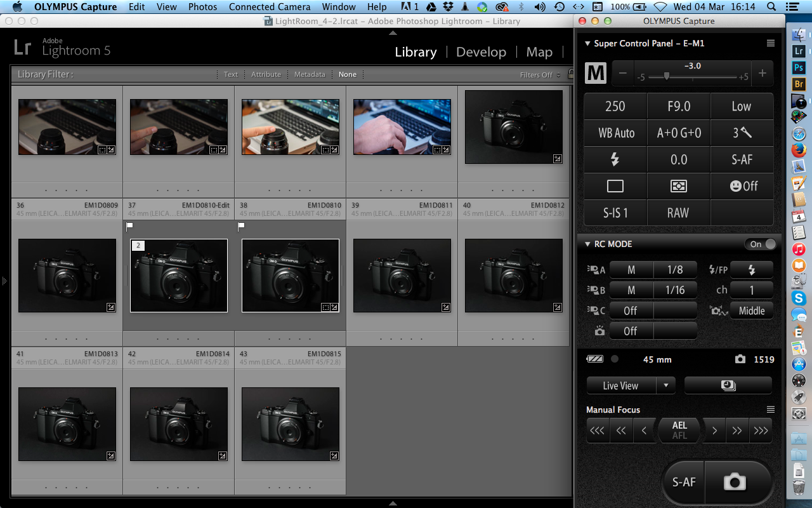Nudge focus with single left arrow
Viewport: 812px width, 508px height.
point(644,431)
